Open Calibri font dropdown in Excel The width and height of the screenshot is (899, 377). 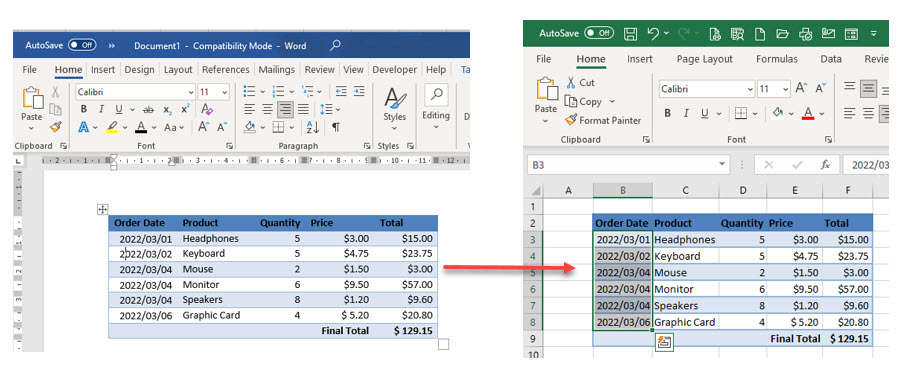pyautogui.click(x=751, y=89)
